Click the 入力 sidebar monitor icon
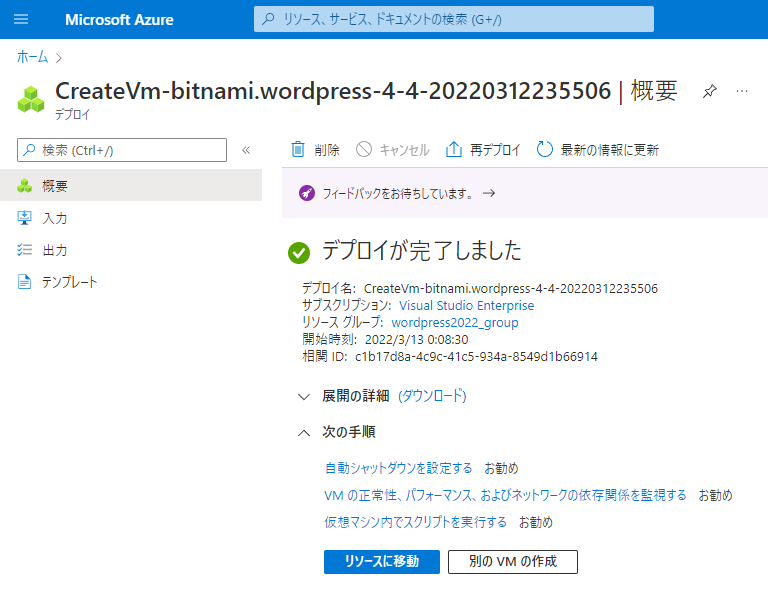 click(x=24, y=218)
